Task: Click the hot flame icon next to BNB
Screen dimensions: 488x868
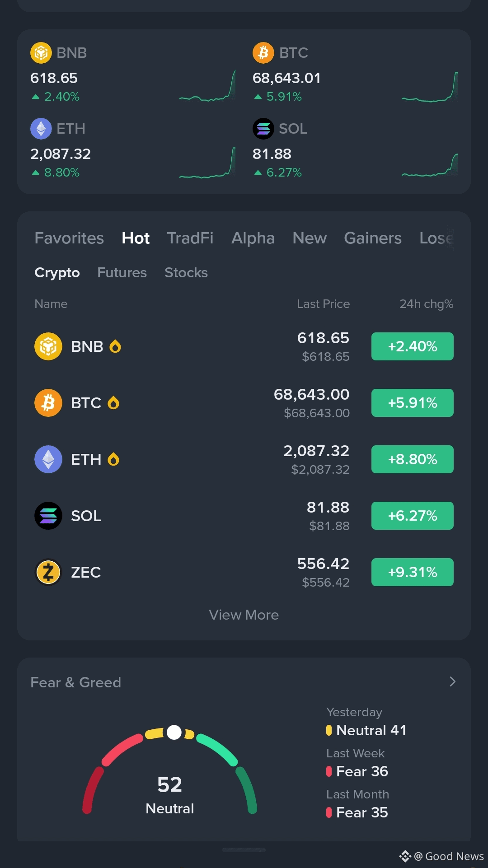Action: click(x=115, y=346)
